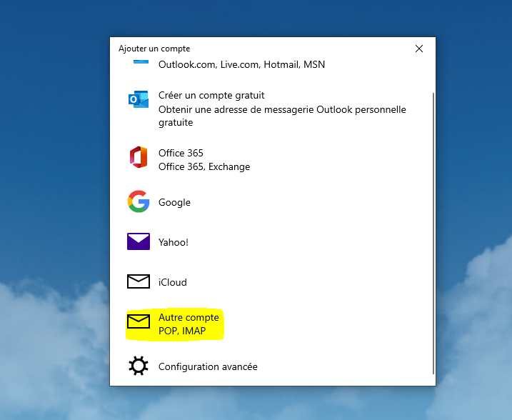Viewport: 512px width, 420px height.
Task: Close the Ajouter un compte dialog
Action: pyautogui.click(x=419, y=49)
